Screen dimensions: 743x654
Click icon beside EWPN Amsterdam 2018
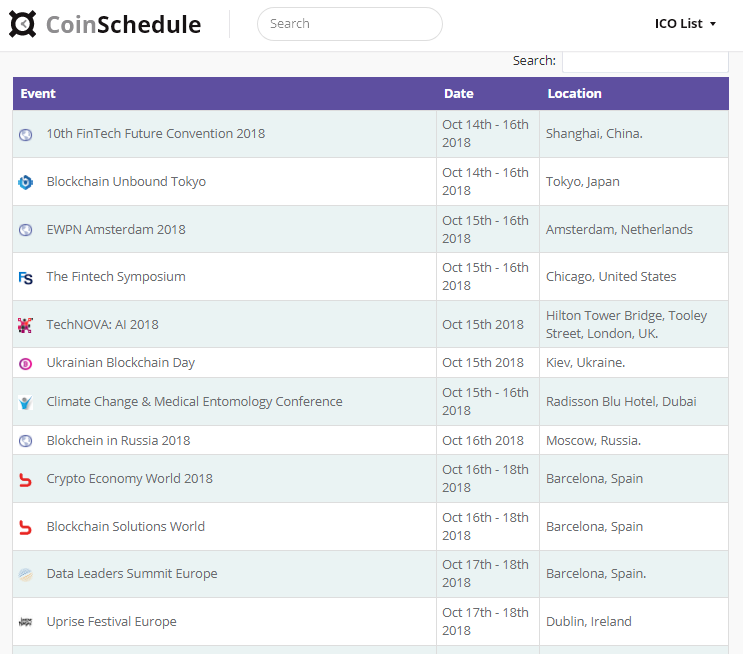(26, 230)
